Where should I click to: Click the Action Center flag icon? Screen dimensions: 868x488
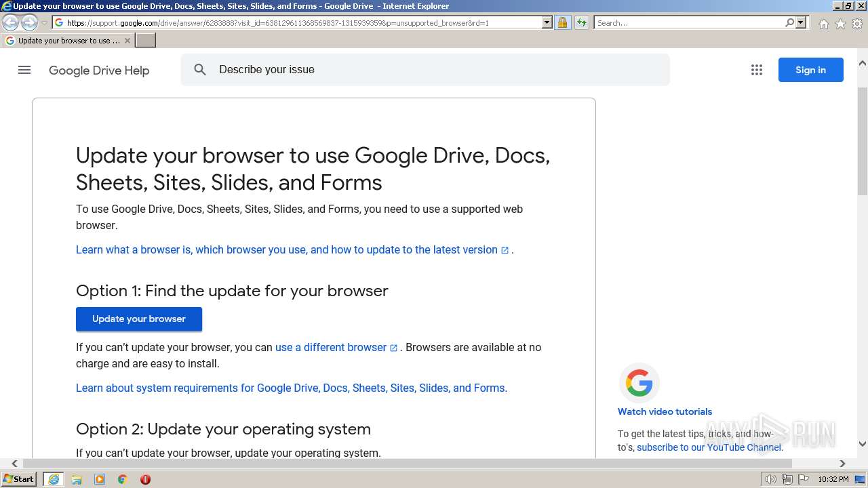[804, 479]
